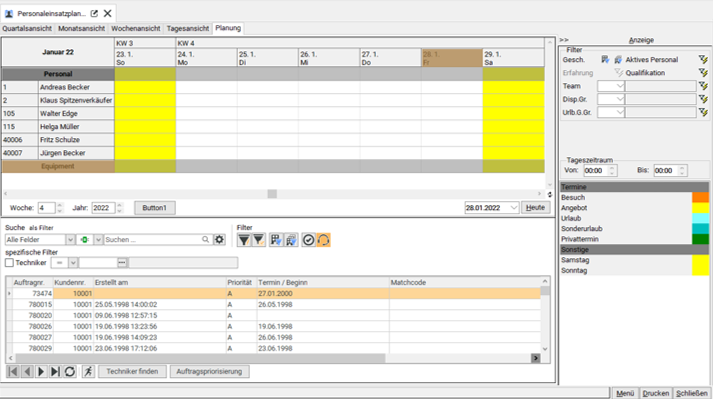
Task: Switch to Tagesansicht tab
Action: point(188,28)
